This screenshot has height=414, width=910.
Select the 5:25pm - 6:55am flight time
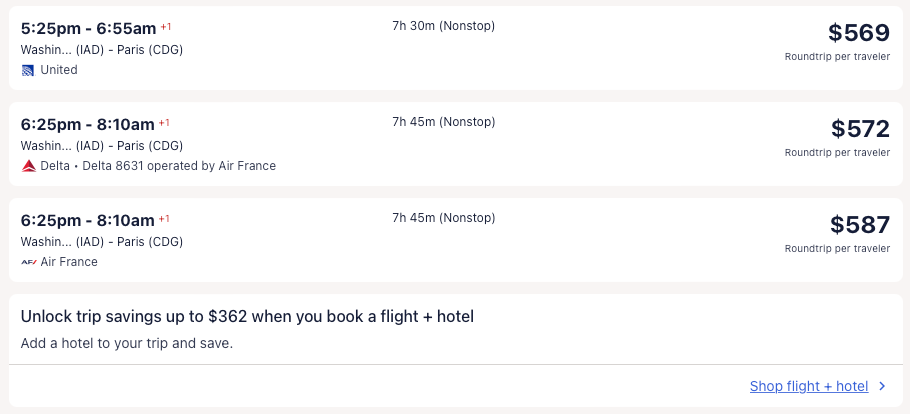[x=88, y=28]
